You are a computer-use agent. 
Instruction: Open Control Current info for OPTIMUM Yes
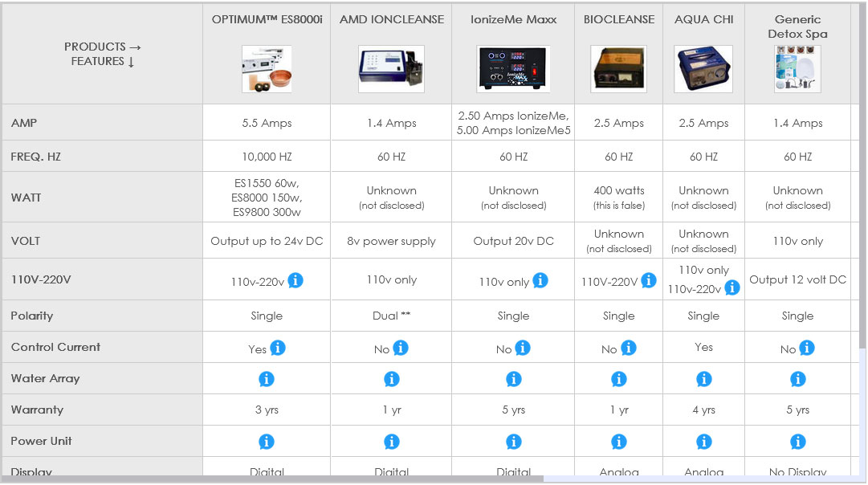(278, 348)
